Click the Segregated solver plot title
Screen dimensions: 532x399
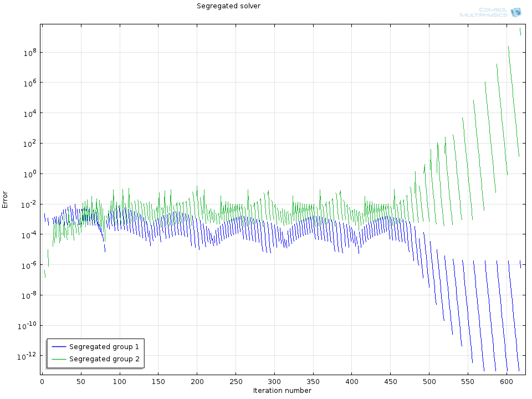228,6
